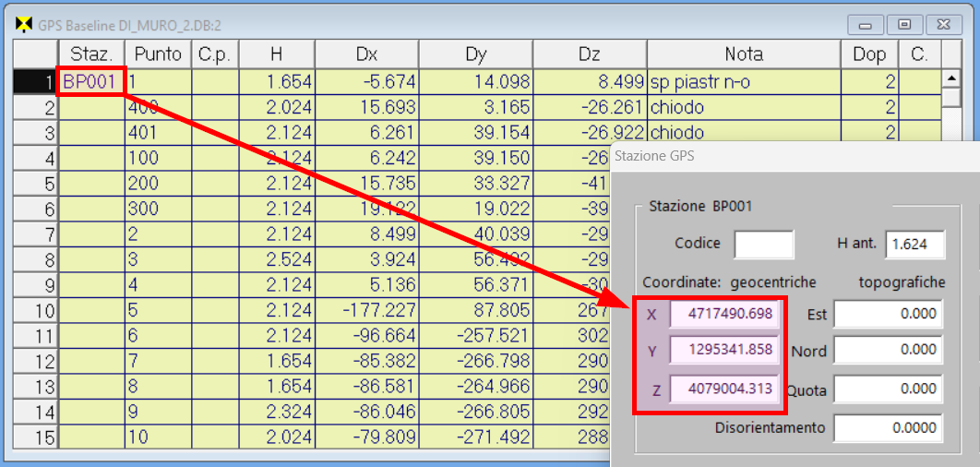Click the Staz. column header

coord(90,54)
